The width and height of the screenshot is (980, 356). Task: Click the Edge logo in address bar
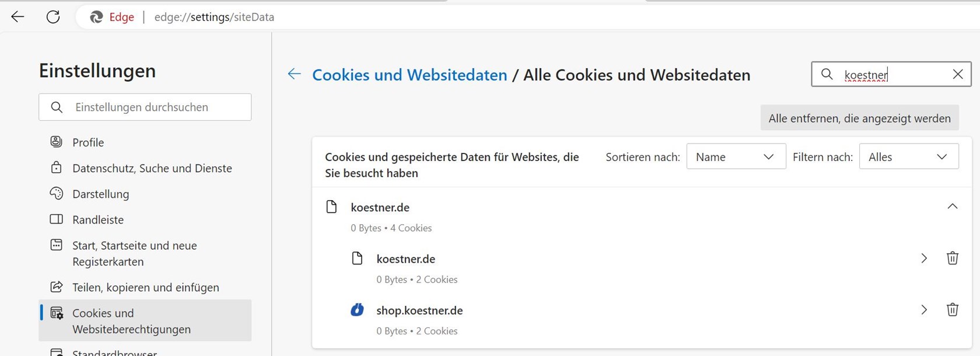pos(96,18)
